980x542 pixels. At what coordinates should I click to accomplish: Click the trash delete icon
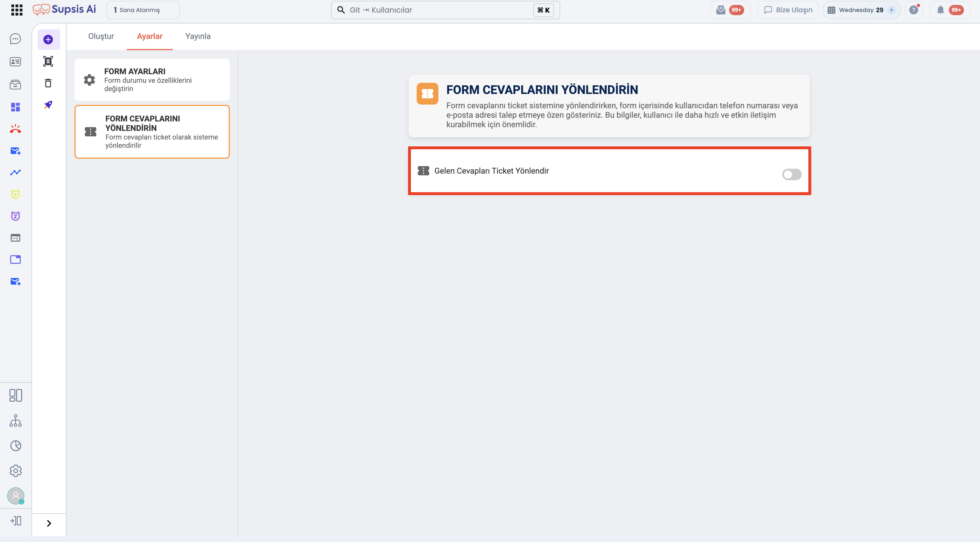[x=48, y=83]
